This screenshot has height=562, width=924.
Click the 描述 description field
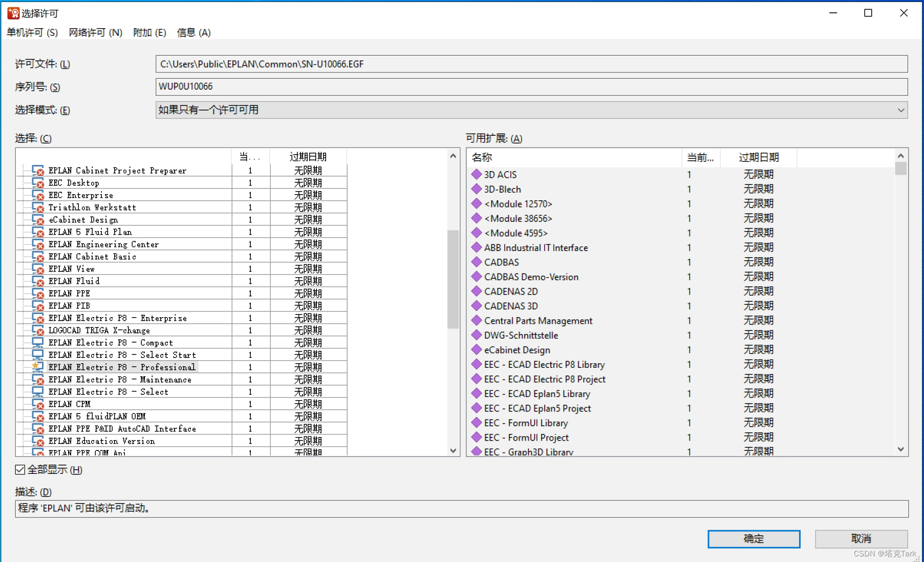pos(462,508)
